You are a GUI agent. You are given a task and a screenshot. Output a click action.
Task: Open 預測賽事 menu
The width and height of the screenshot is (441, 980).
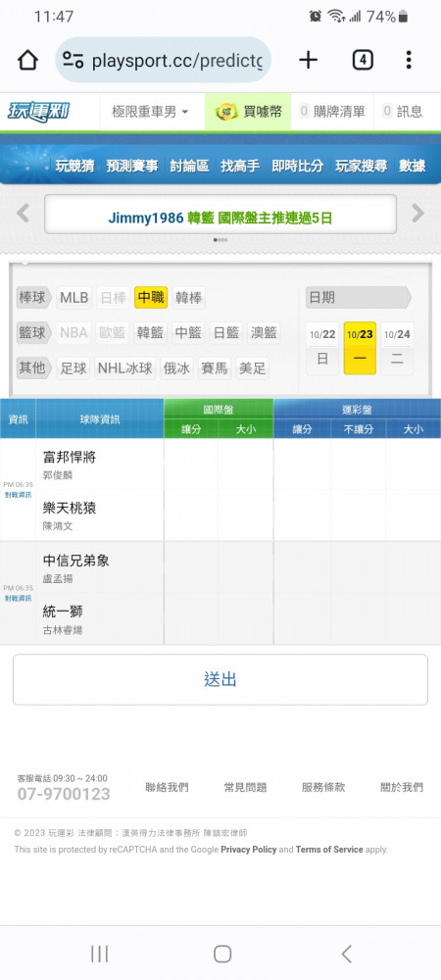[131, 166]
